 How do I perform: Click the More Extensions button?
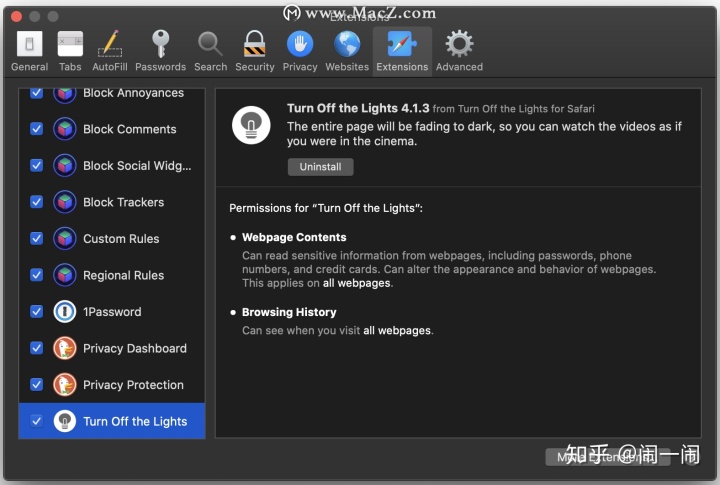608,457
